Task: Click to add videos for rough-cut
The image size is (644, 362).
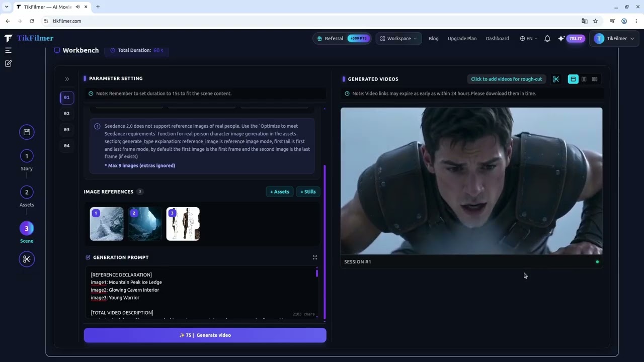Action: pyautogui.click(x=506, y=79)
